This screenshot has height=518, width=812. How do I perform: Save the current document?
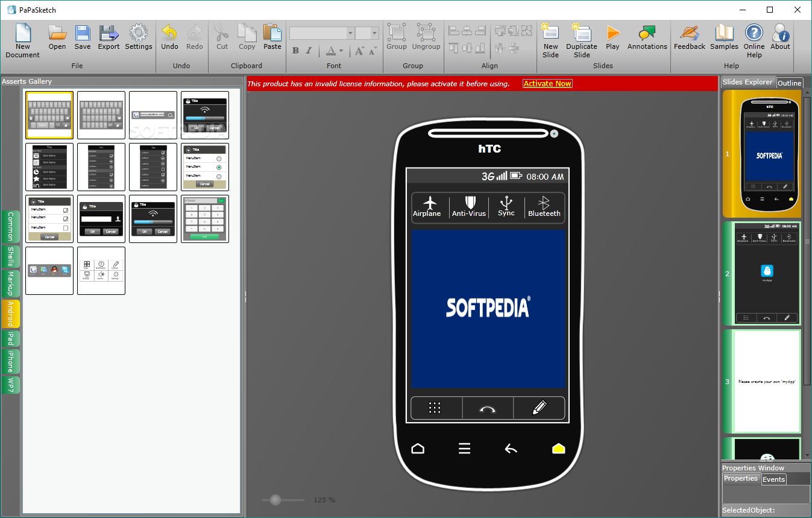click(83, 37)
